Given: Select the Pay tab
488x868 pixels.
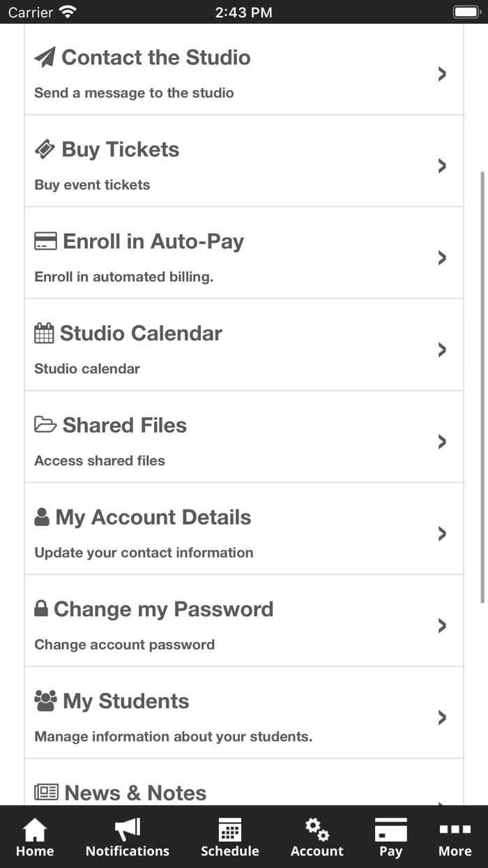Looking at the screenshot, I should click(x=390, y=837).
